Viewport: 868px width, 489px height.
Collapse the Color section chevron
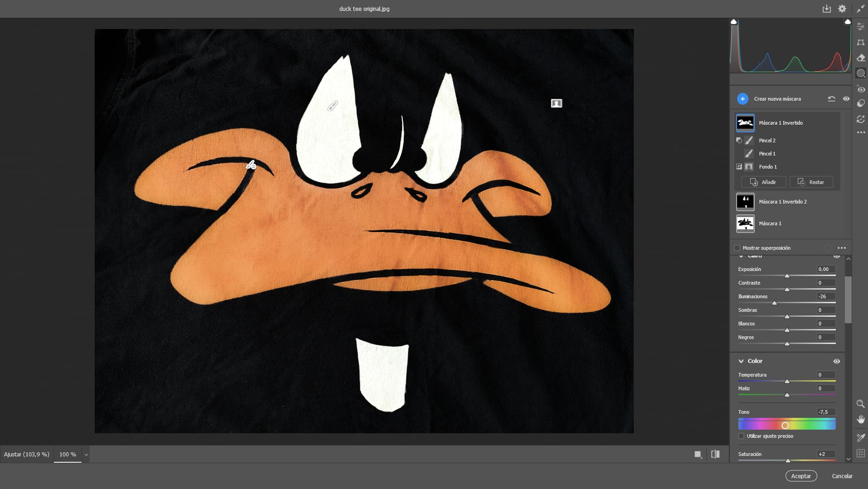(741, 361)
